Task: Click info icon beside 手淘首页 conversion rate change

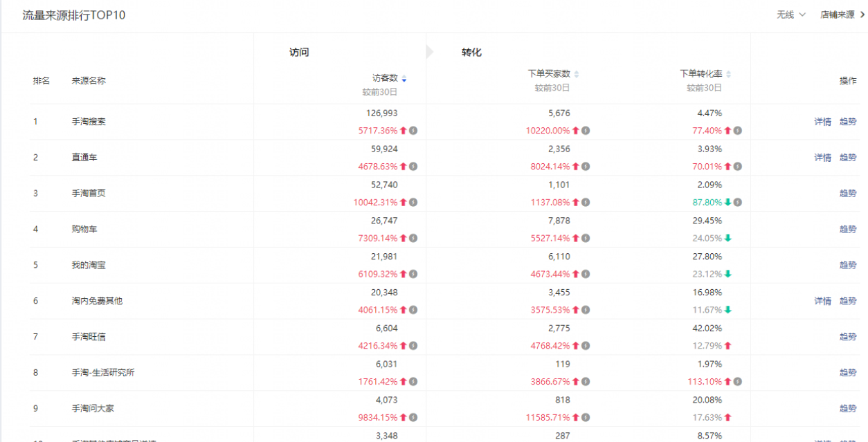Action: point(738,203)
